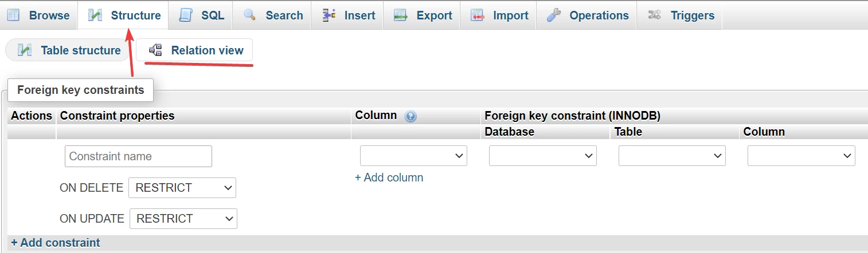
Task: Click the + Add constraint link
Action: tap(56, 243)
